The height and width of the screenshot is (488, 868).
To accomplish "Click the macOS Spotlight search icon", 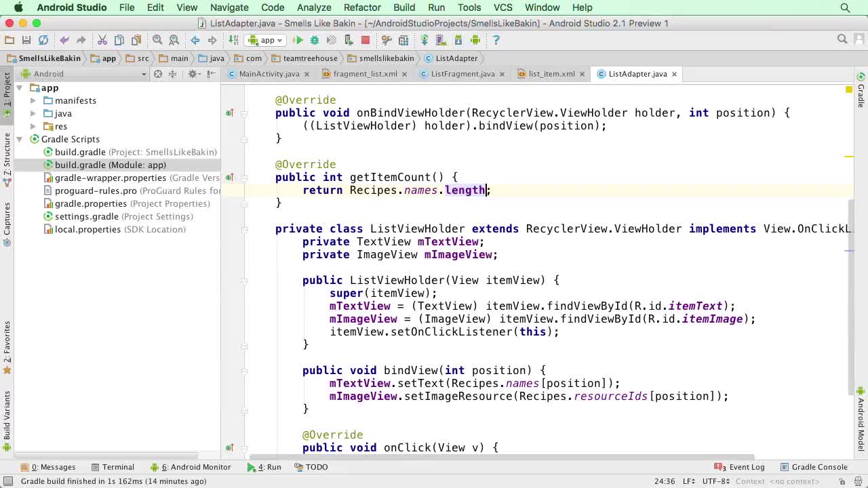I will 845,7.
